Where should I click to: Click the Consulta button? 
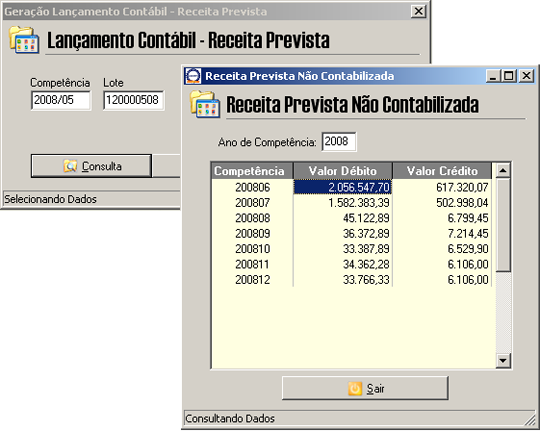(x=91, y=166)
